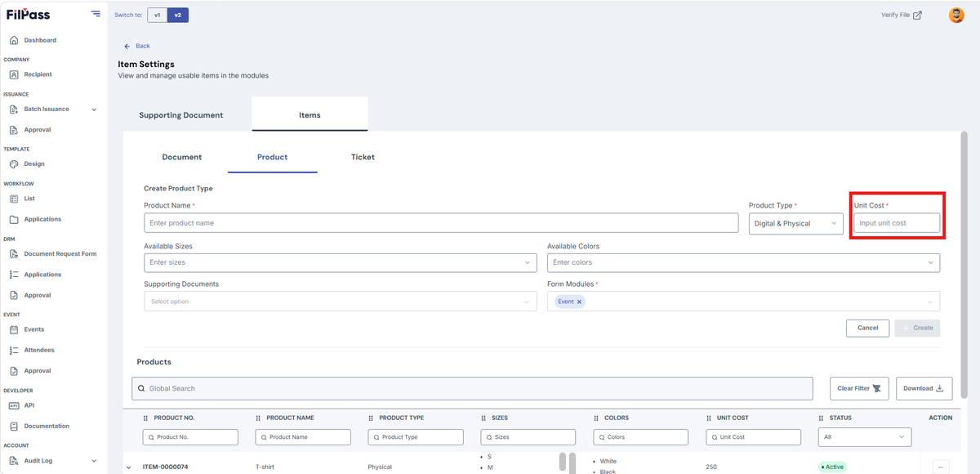Open the Supporting Documents select option dropdown
The height and width of the screenshot is (474, 980).
pos(341,302)
